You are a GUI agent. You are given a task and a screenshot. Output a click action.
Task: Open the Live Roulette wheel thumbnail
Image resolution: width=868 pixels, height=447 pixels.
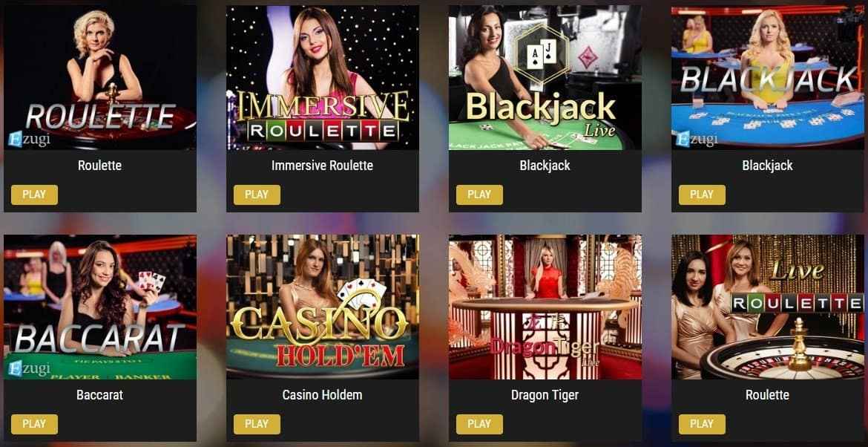pos(768,307)
